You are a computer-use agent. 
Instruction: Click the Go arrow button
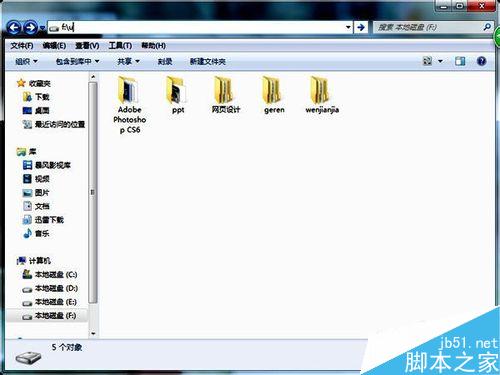click(361, 27)
